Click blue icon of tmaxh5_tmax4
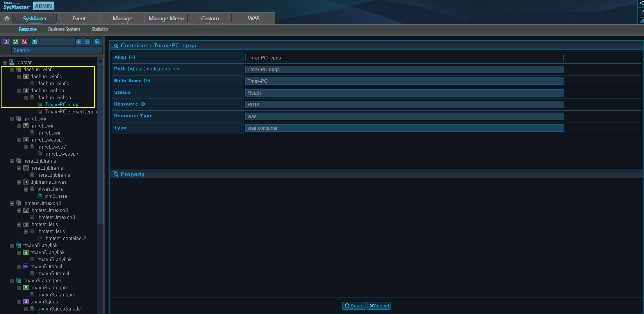 pos(26,266)
